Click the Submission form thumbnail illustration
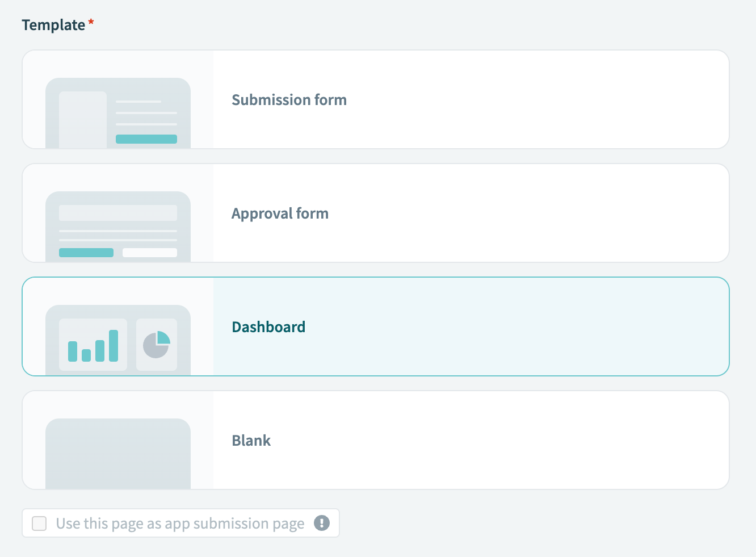This screenshot has width=756, height=557. [x=117, y=111]
